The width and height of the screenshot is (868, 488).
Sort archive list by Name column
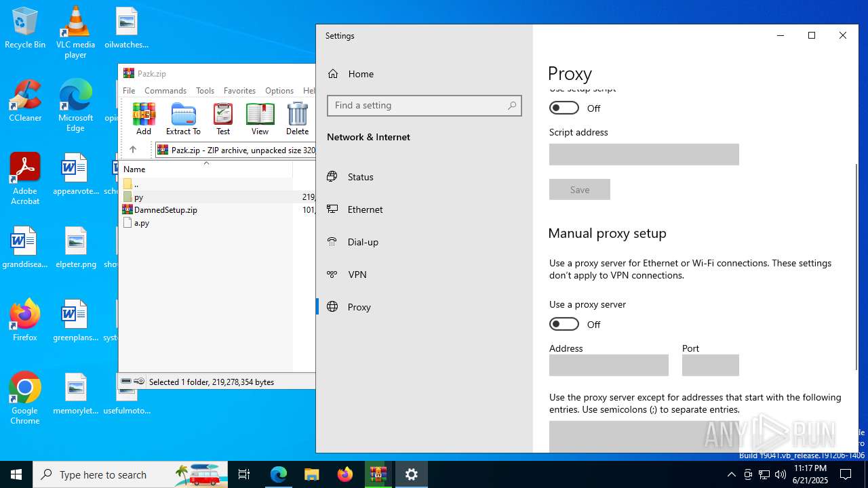(206, 169)
